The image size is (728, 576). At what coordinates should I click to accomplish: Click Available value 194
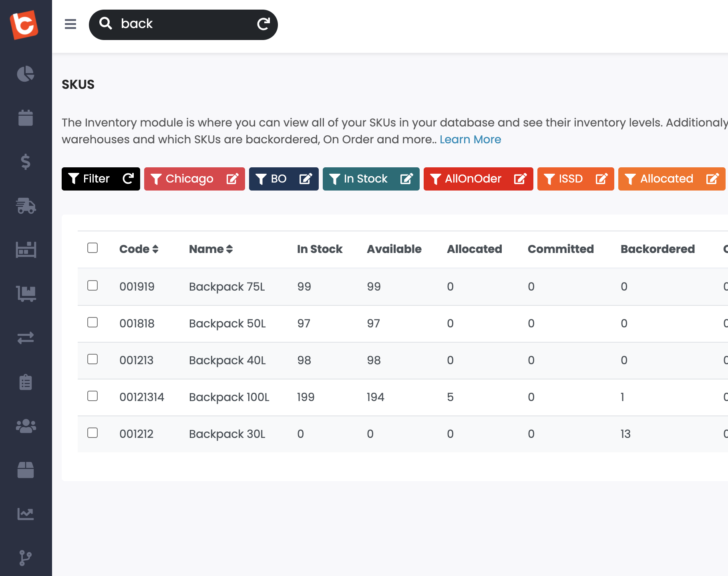coord(376,397)
